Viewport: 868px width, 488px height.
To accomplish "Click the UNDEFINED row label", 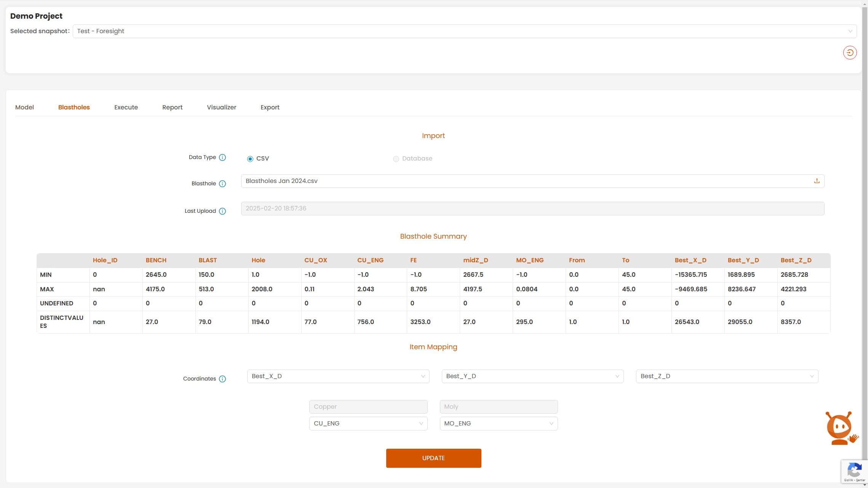I will (x=56, y=303).
